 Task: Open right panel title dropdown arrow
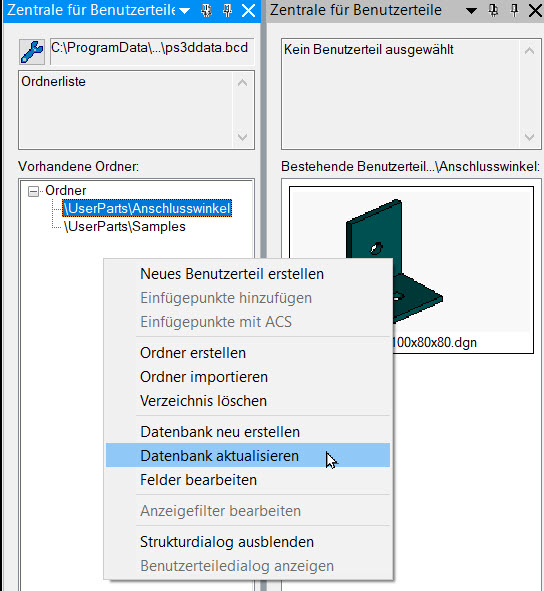(471, 11)
